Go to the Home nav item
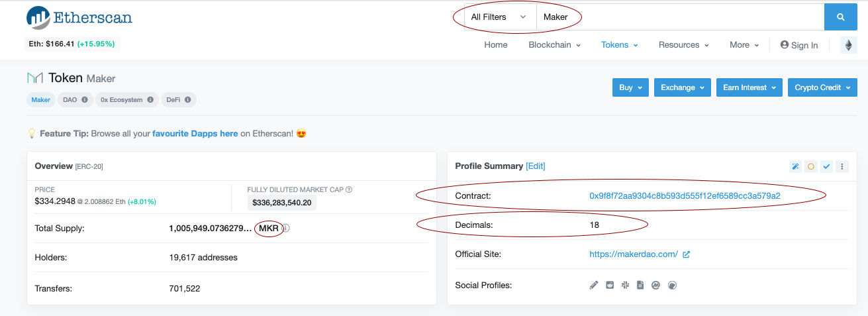Screen dimensions: 868x316 tap(496, 45)
